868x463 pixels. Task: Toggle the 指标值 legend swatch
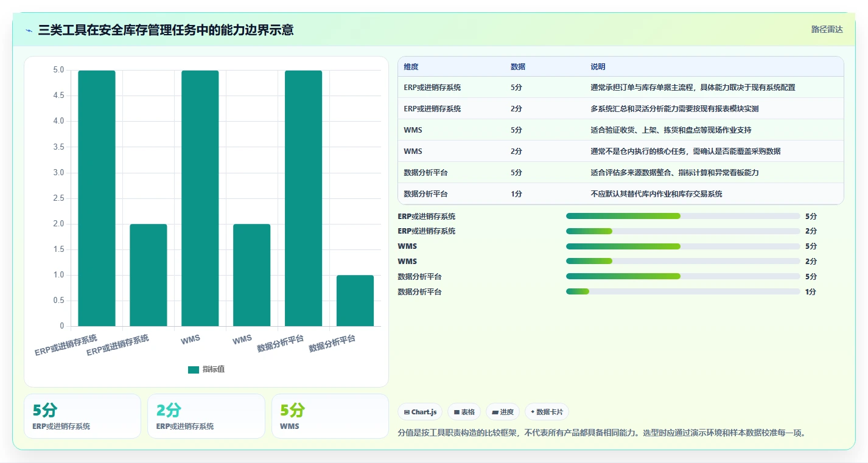(x=194, y=369)
